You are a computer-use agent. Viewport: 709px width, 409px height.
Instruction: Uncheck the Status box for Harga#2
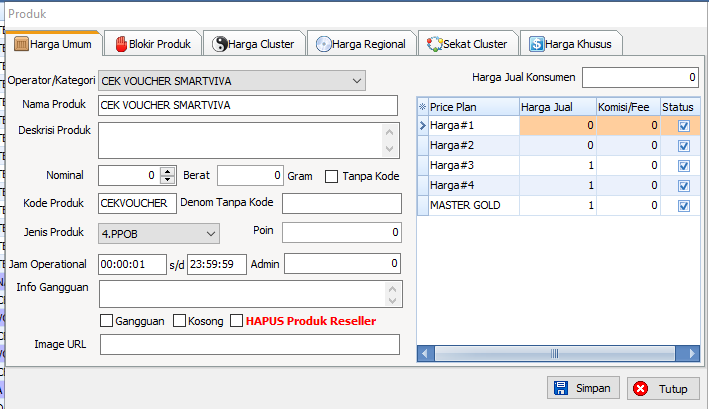click(x=684, y=146)
